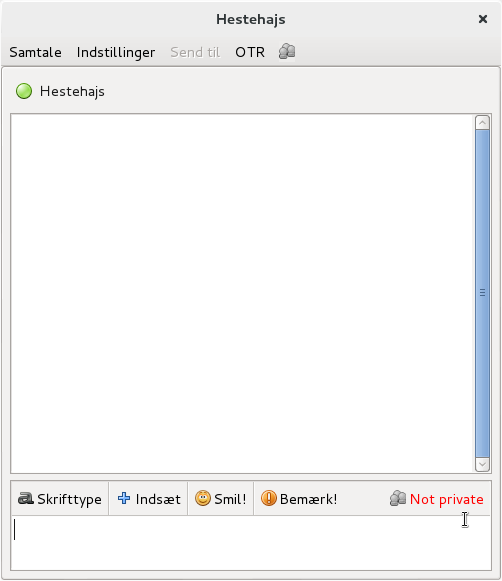The width and height of the screenshot is (502, 581).
Task: Expand the Indsæt insert dropdown
Action: 149,499
